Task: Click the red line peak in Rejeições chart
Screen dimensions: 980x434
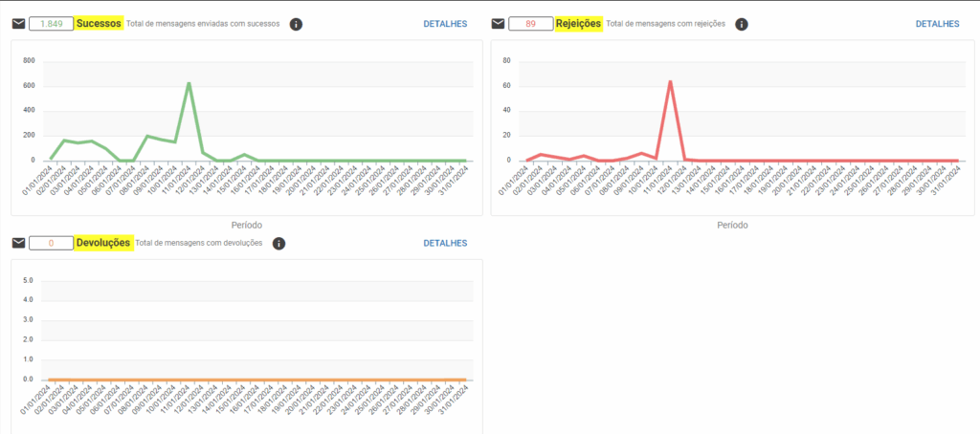Action: [x=670, y=81]
